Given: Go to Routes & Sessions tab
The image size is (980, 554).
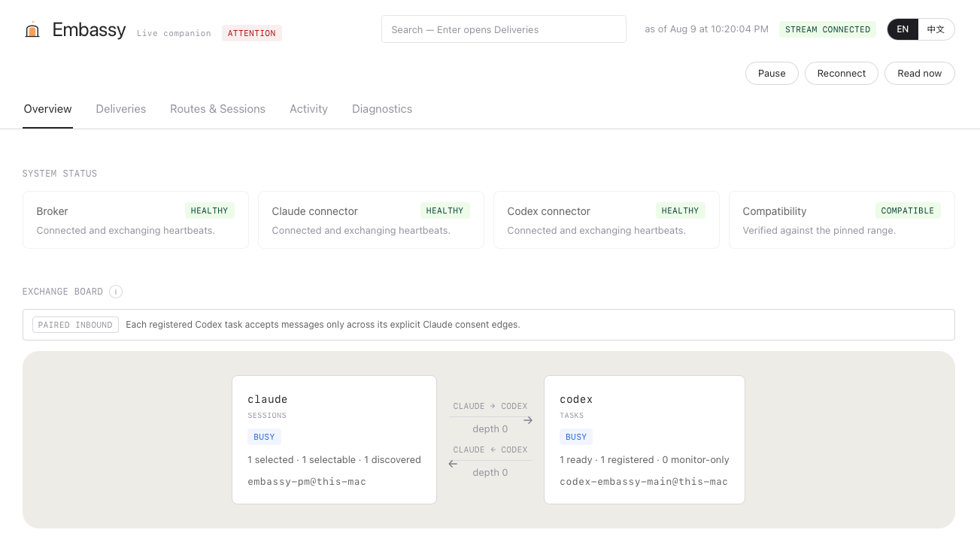Looking at the screenshot, I should [x=217, y=109].
